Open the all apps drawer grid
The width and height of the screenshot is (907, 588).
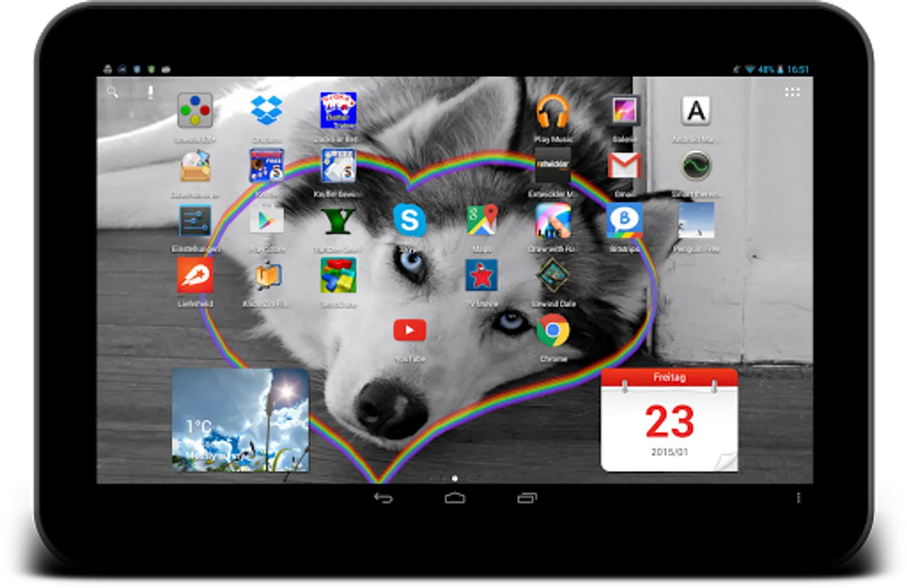pyautogui.click(x=792, y=92)
